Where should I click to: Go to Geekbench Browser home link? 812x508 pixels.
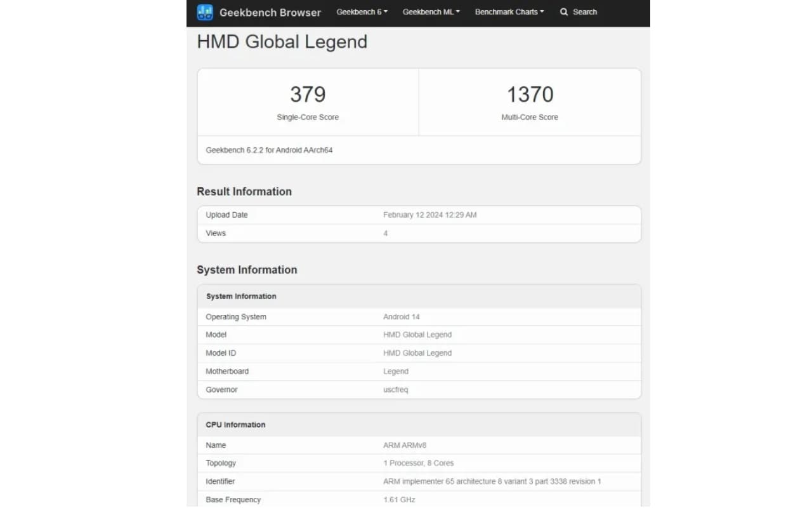[x=270, y=13]
